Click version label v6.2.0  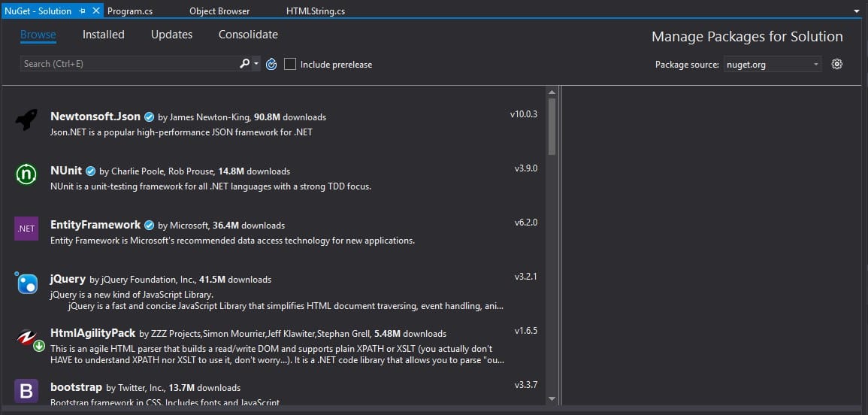tap(526, 223)
